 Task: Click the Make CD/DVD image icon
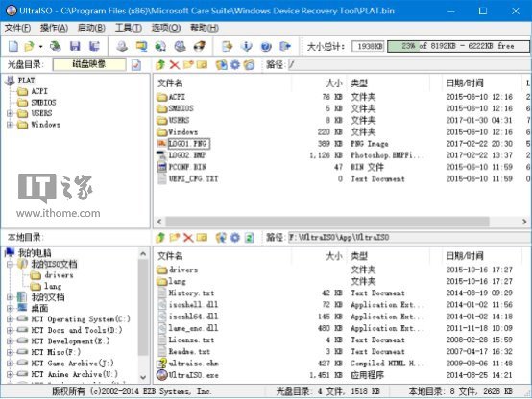pos(122,46)
